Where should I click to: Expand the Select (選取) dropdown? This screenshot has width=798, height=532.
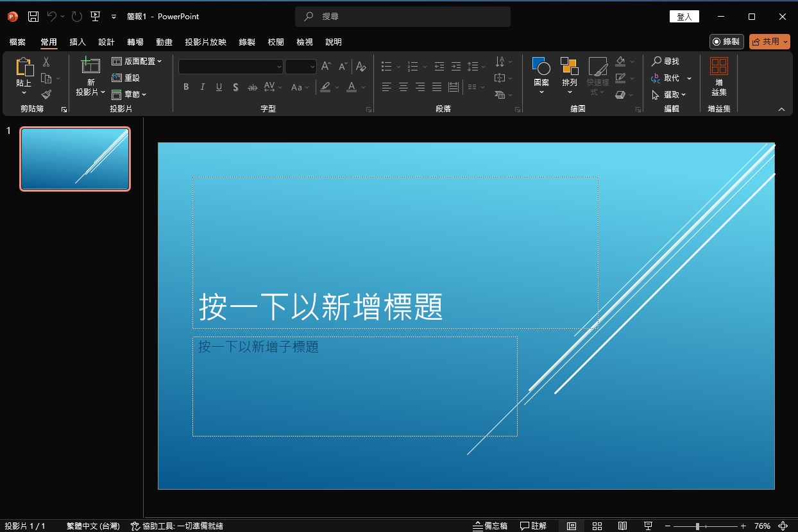pos(668,95)
